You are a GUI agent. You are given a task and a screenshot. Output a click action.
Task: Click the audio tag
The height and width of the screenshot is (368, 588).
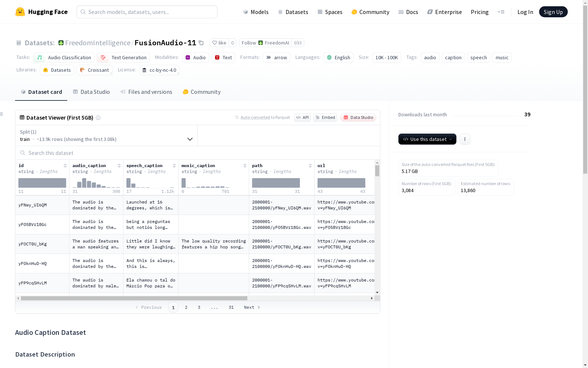tap(430, 57)
